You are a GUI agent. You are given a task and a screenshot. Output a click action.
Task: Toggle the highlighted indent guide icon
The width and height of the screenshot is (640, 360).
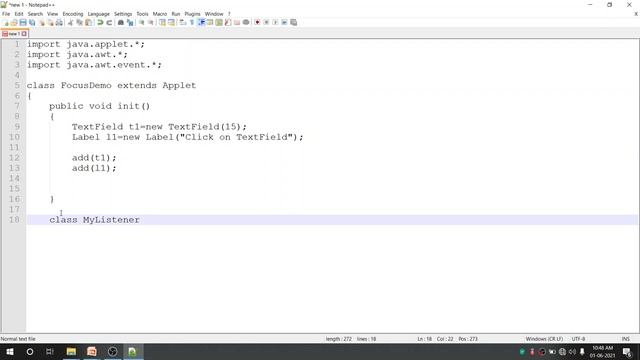(x=201, y=22)
